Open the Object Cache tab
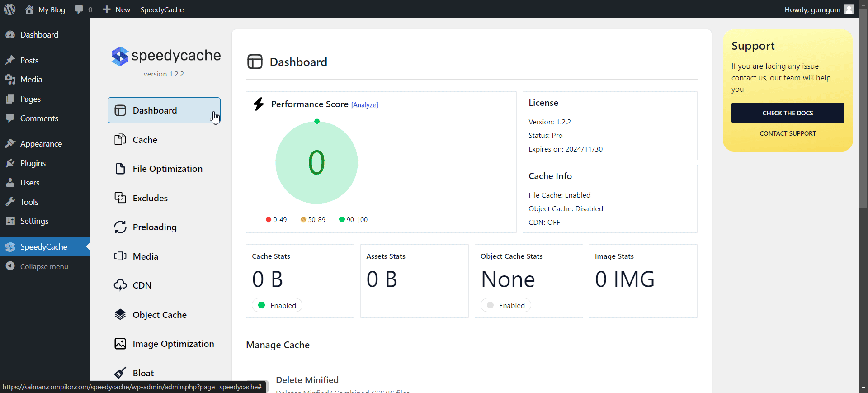868x393 pixels. click(x=164, y=315)
